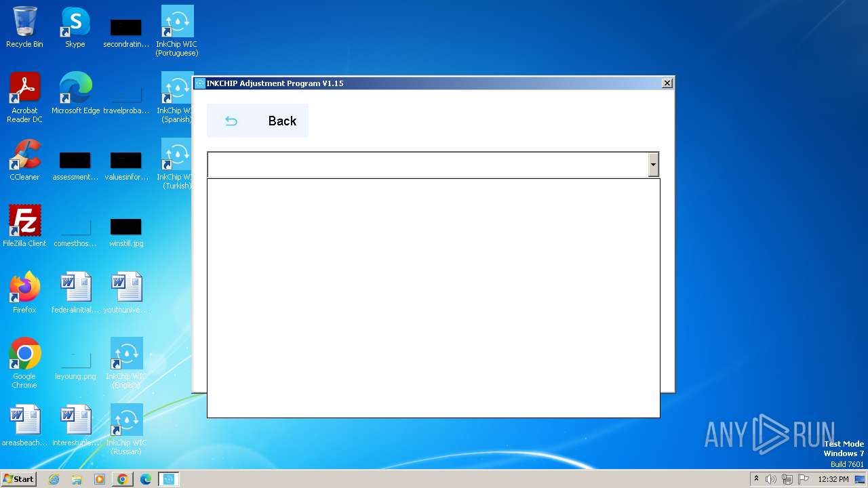Screen dimensions: 868x488
Task: Select the valuesinfor... file icon
Action: click(126, 165)
